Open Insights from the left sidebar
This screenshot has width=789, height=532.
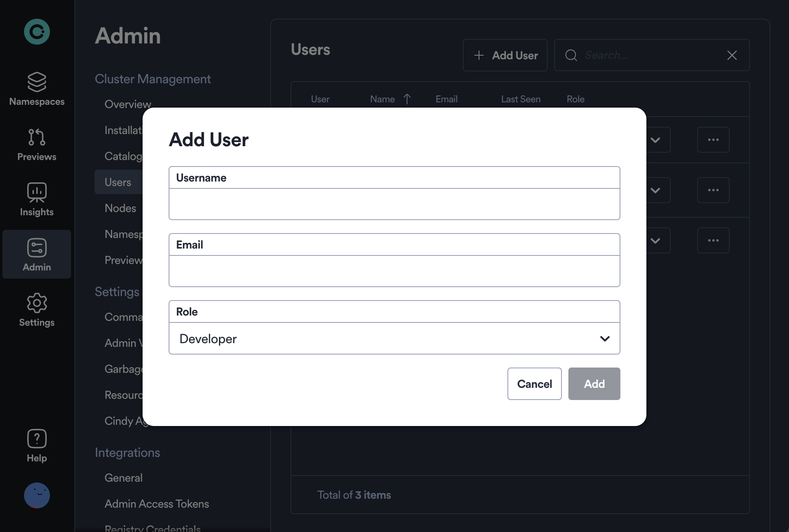point(37,199)
